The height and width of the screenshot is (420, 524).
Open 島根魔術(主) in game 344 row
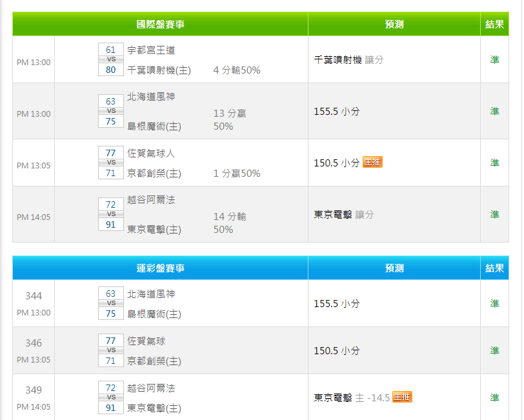click(x=154, y=314)
